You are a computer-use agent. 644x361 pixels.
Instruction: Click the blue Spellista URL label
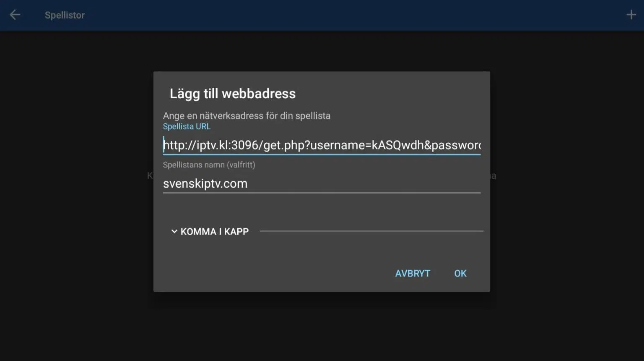(187, 126)
